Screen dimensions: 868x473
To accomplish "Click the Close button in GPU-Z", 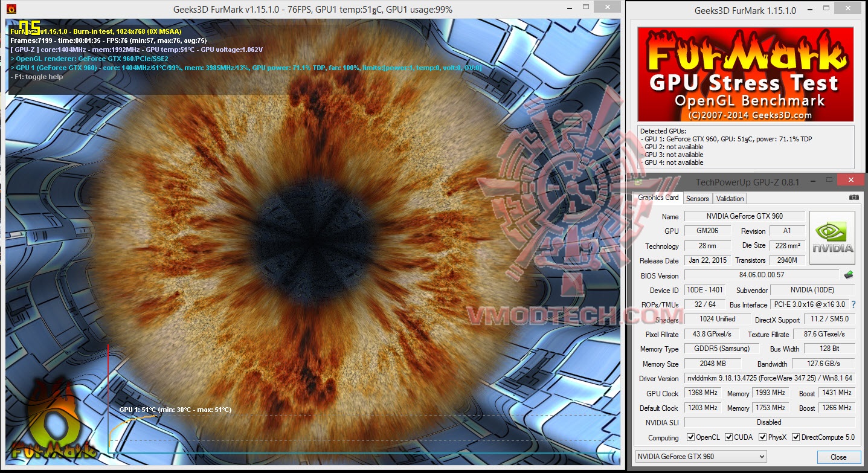I will (838, 457).
